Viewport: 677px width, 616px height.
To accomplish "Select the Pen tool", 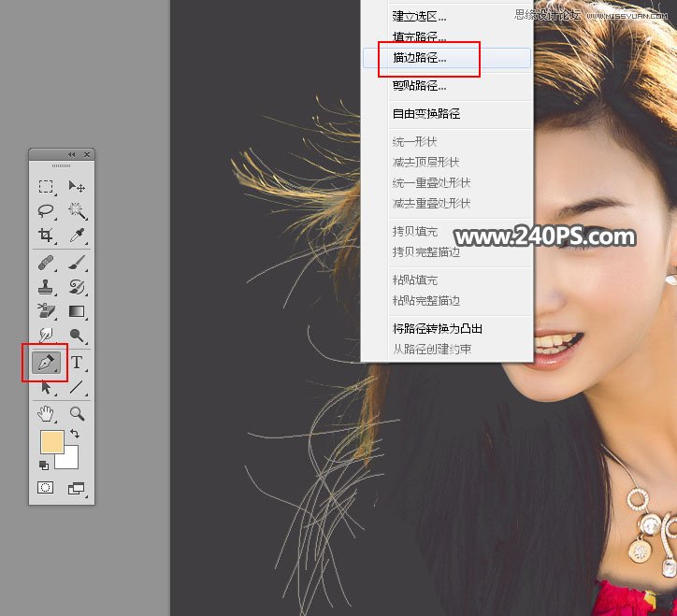I will [x=46, y=363].
